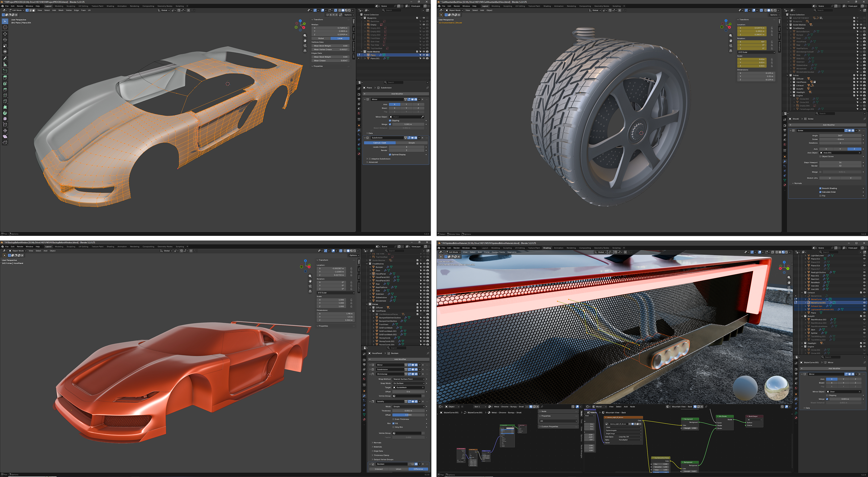Viewport: 868px width, 477px height.
Task: Open the Animation workspace tab in F41UpdatedBeforeMaterials window
Action: click(x=559, y=248)
